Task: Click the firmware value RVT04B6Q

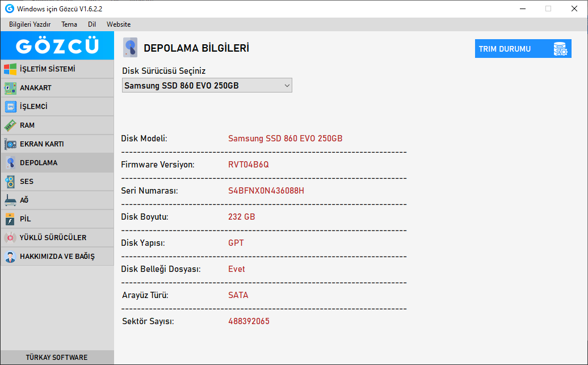Action: click(x=248, y=165)
